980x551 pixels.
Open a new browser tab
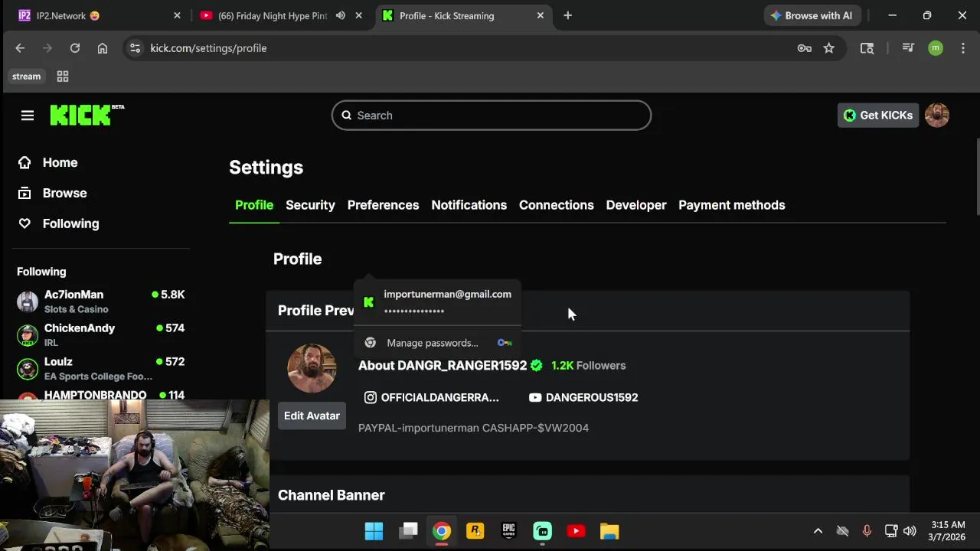click(x=567, y=15)
